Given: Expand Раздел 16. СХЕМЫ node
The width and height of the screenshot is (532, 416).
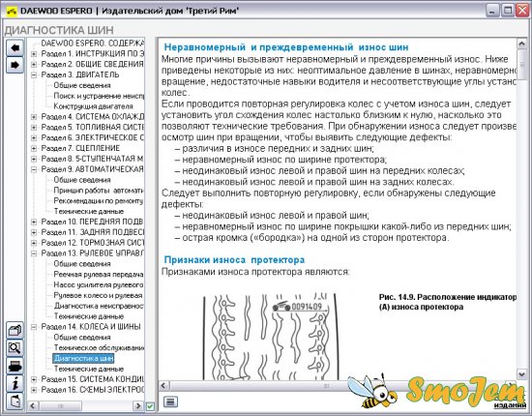Looking at the screenshot, I should [x=34, y=390].
